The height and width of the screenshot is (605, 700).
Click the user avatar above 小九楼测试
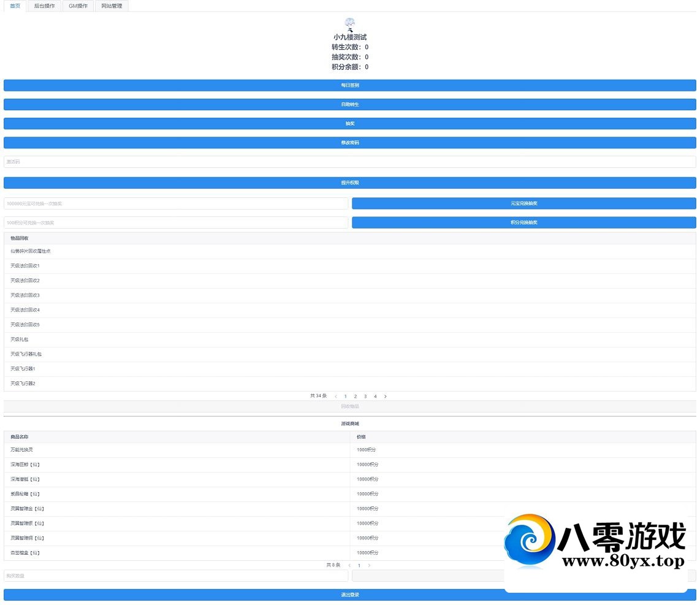(x=350, y=24)
